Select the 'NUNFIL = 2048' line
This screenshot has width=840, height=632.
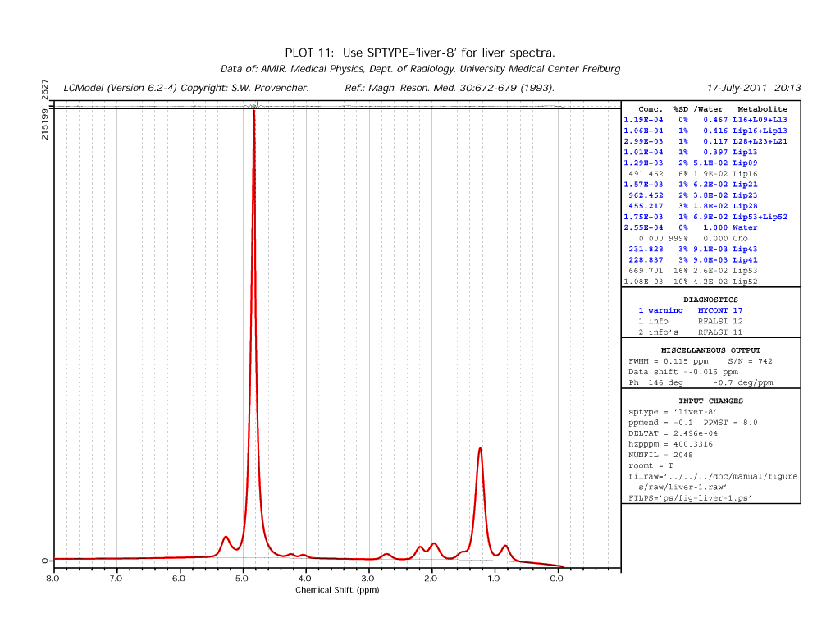[660, 455]
